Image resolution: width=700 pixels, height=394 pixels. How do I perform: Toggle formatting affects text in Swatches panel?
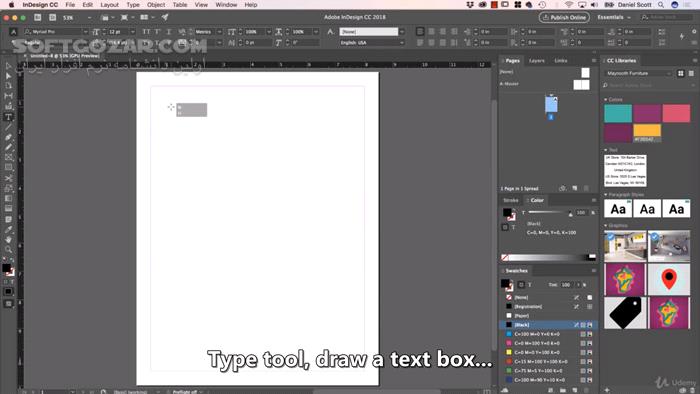click(529, 285)
